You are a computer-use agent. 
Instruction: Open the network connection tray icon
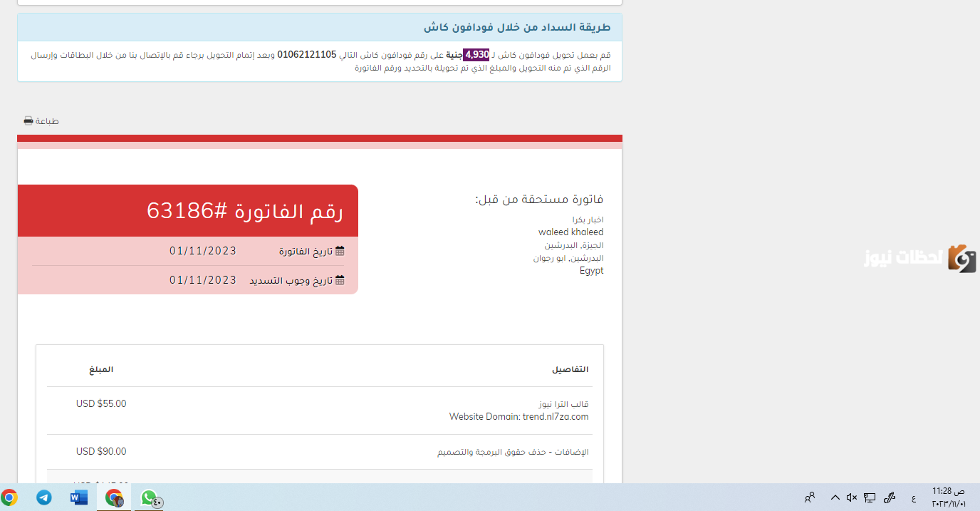[870, 497]
